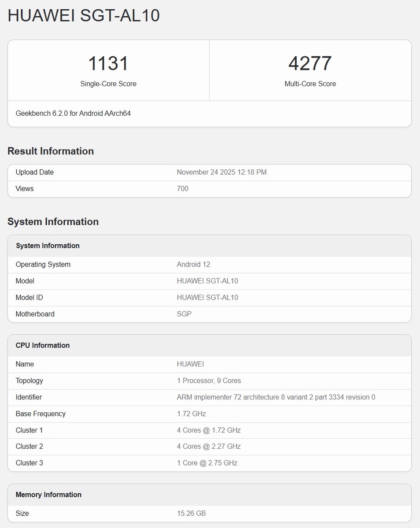Click the Memory Information header

point(48,495)
